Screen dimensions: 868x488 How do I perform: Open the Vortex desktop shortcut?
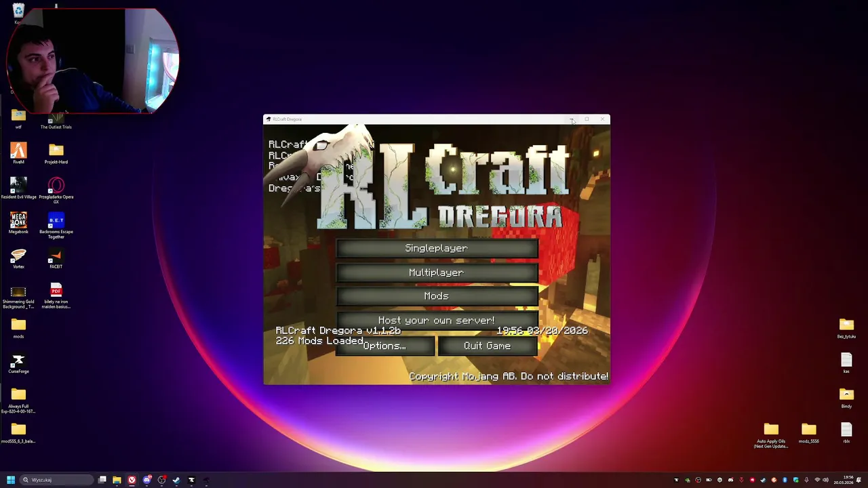[x=18, y=258]
